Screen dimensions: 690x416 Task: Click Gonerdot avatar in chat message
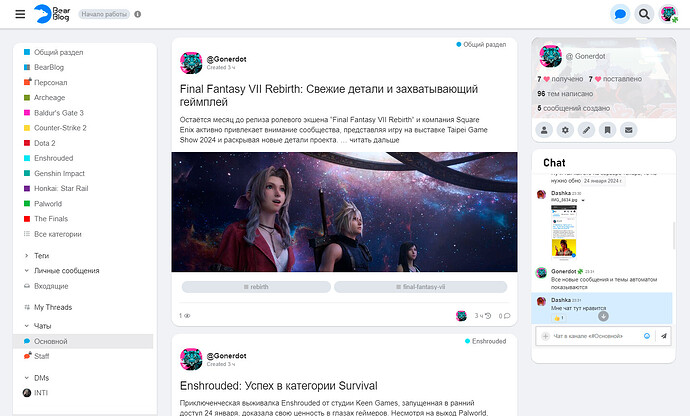coord(541,272)
